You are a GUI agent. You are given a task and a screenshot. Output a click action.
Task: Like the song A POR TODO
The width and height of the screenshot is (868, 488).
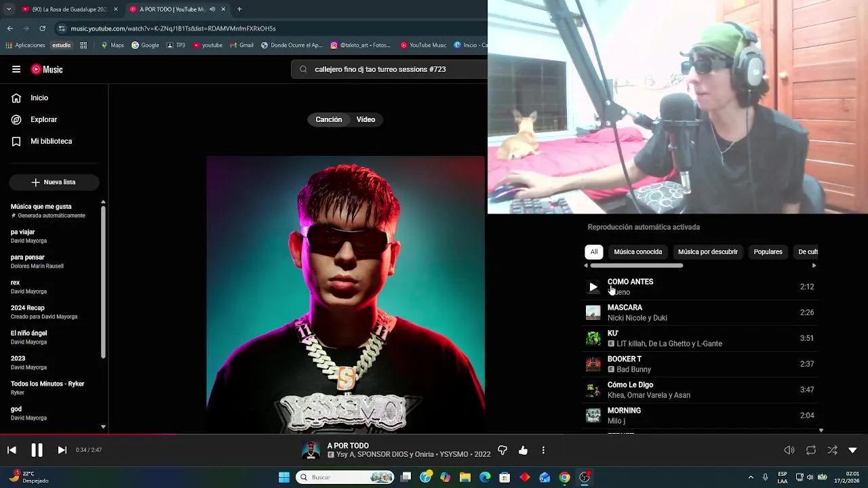[523, 450]
